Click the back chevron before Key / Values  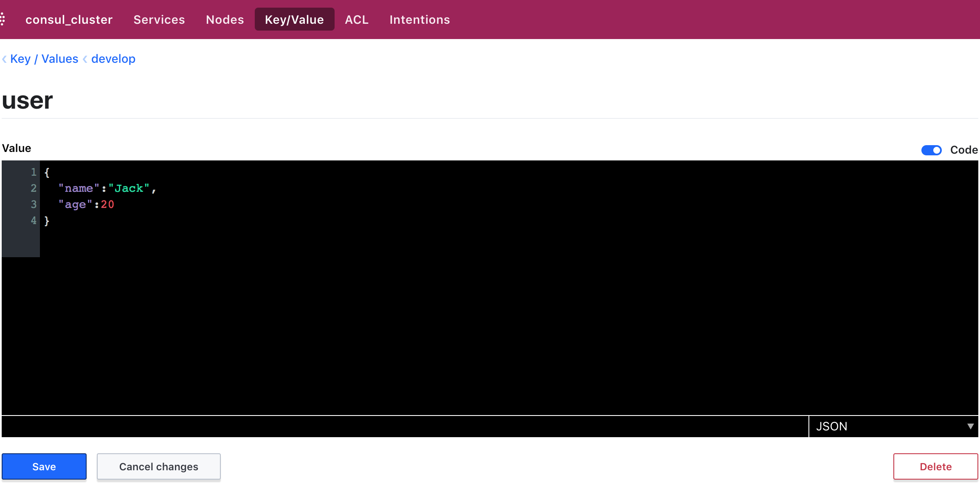pyautogui.click(x=4, y=59)
